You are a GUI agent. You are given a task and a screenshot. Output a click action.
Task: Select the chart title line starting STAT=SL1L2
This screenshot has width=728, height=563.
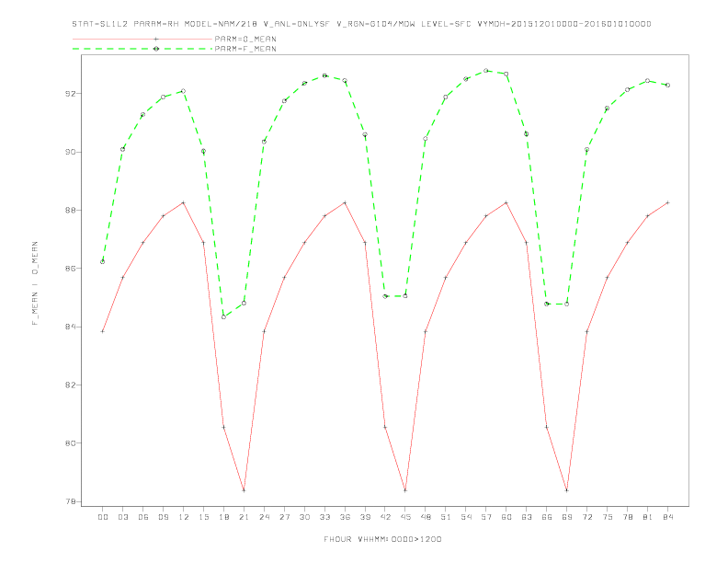coord(361,24)
